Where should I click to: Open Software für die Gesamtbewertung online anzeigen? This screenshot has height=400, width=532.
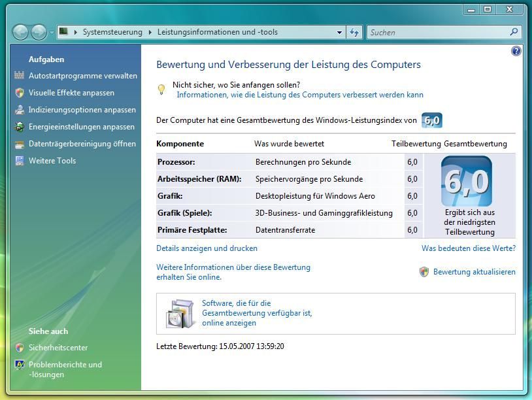tap(257, 313)
